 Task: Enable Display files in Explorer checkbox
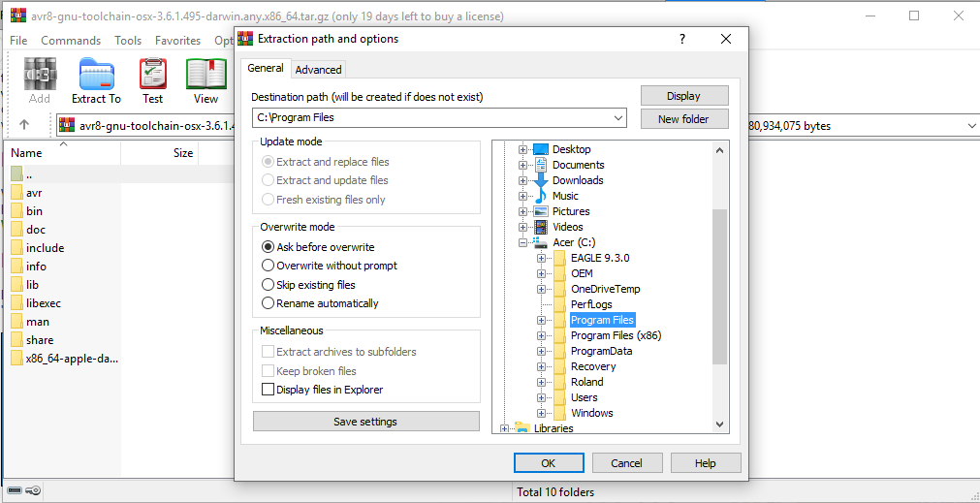click(x=269, y=390)
